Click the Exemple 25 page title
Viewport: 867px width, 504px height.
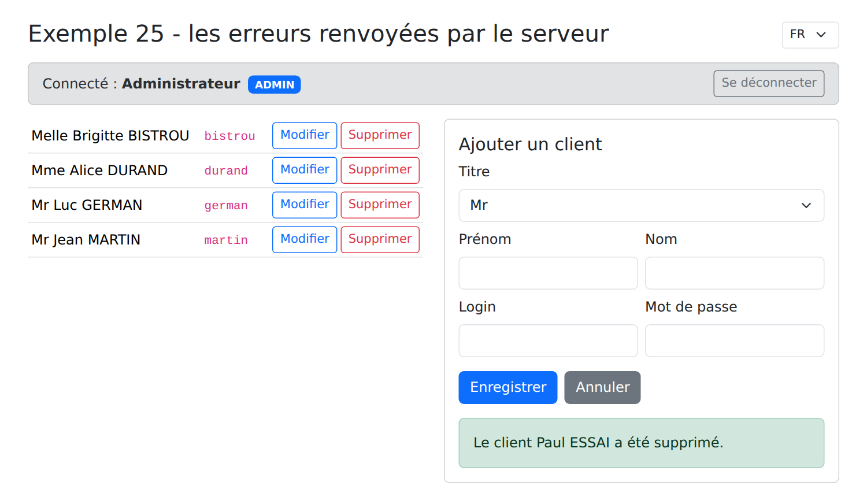(318, 34)
